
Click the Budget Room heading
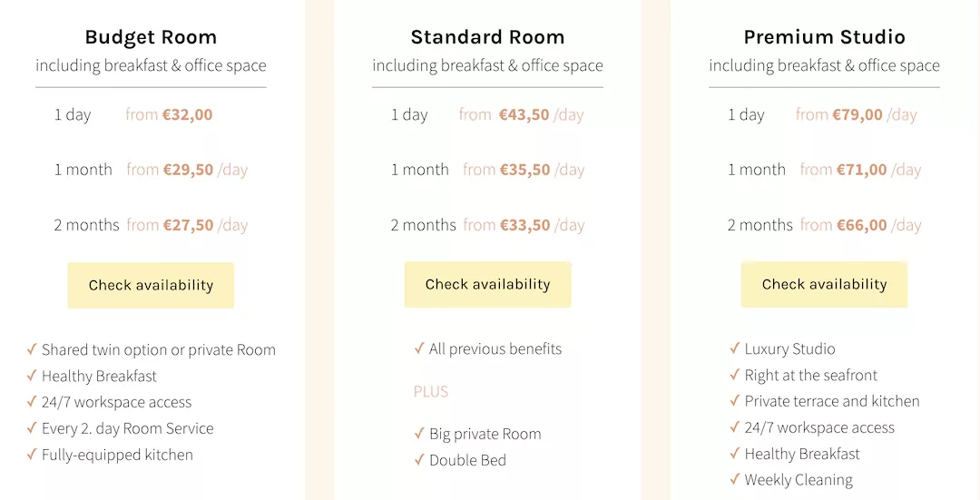point(151,37)
